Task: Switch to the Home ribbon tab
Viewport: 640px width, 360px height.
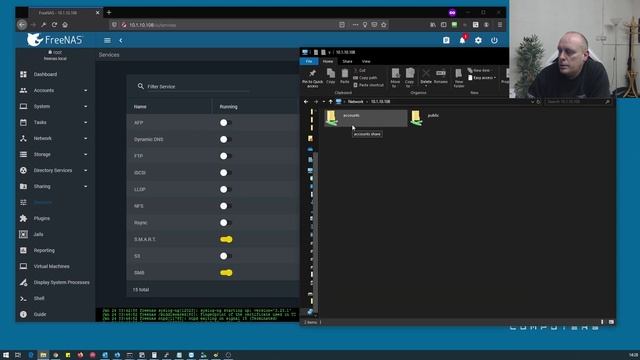Action: [x=328, y=61]
